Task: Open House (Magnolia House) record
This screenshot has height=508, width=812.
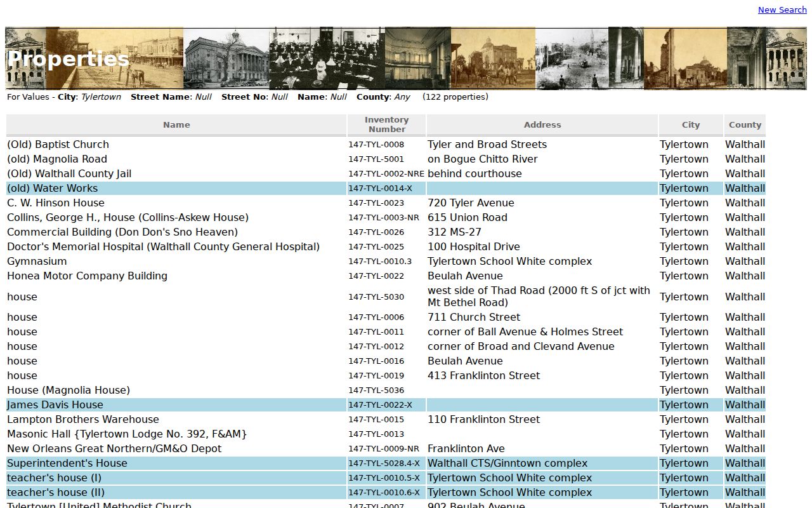Action: point(69,390)
